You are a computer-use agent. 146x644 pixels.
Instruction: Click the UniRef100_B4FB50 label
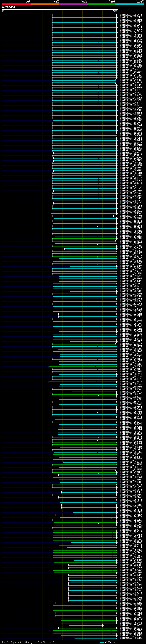131,610
